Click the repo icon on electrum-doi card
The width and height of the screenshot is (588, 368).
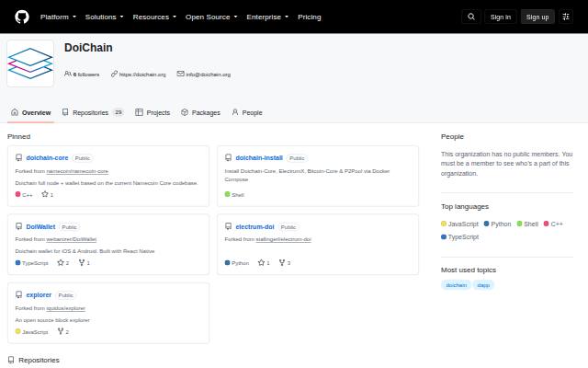point(228,226)
